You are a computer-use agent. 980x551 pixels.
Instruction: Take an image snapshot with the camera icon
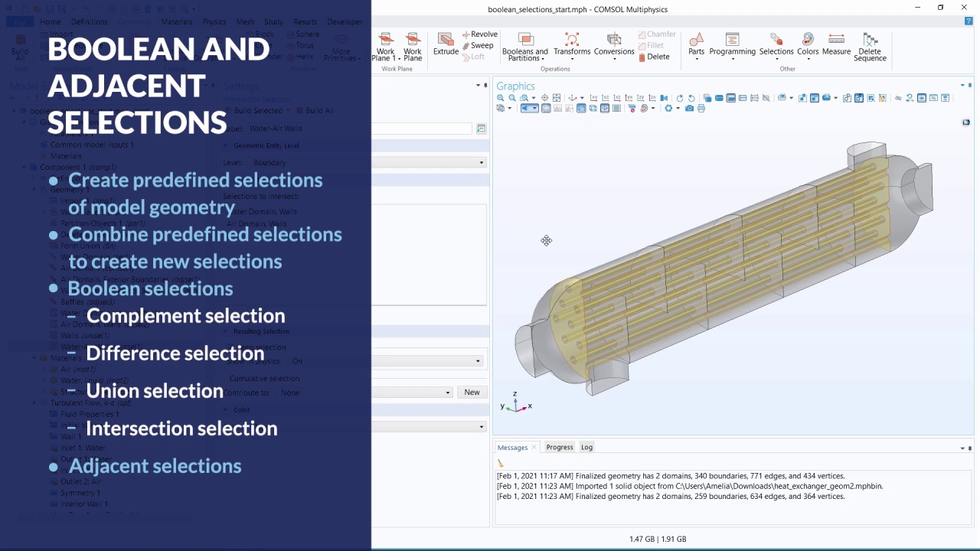pos(689,109)
